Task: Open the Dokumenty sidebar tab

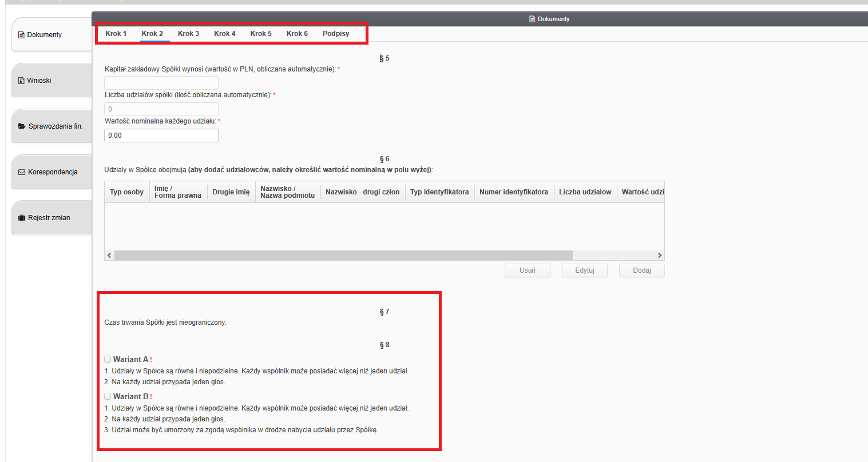Action: coord(52,34)
